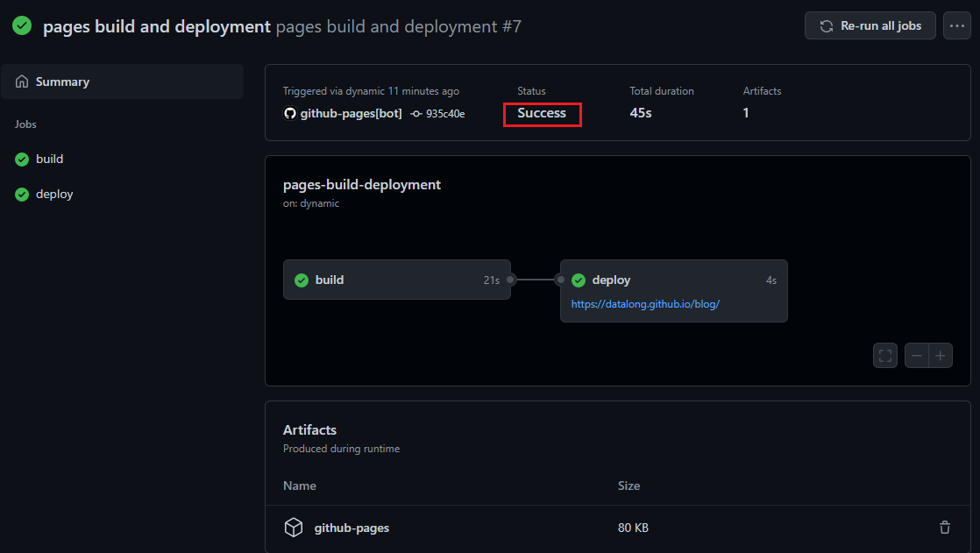Click the Size column header
980x553 pixels.
click(628, 486)
